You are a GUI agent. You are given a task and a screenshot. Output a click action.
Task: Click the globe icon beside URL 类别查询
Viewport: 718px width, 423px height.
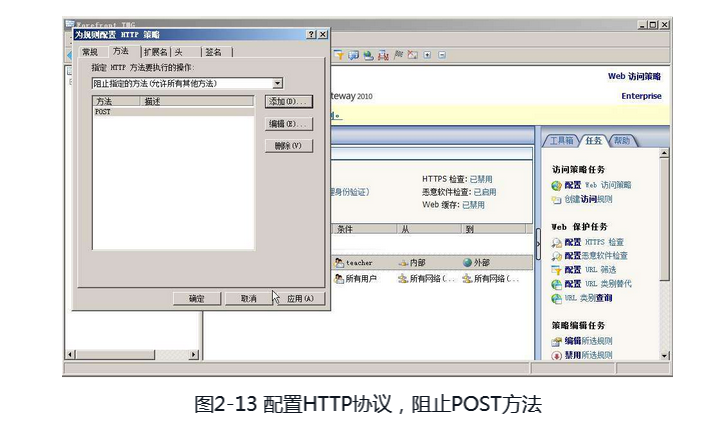click(556, 298)
